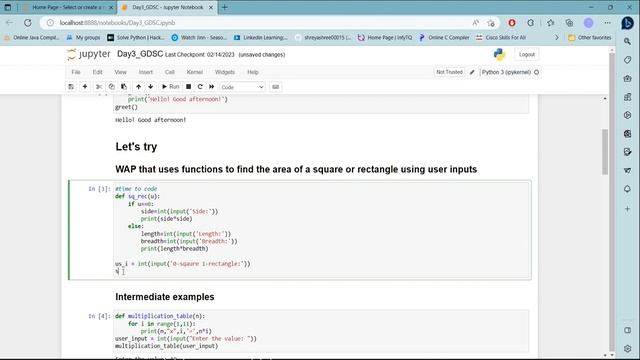This screenshot has height=360, width=640.
Task: Click the Not Trusted button
Action: [449, 72]
